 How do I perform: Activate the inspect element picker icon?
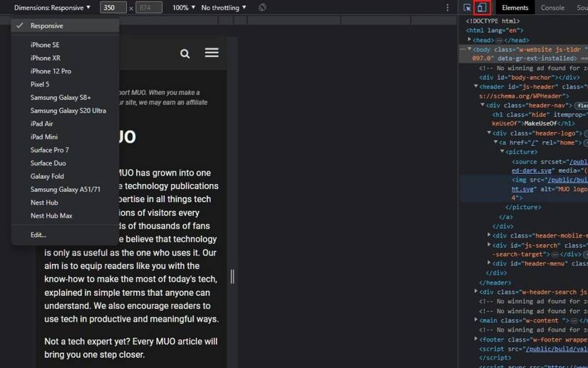click(467, 8)
